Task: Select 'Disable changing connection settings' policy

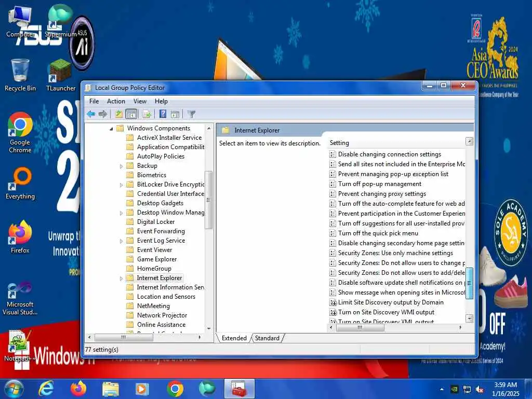Action: tap(390, 154)
